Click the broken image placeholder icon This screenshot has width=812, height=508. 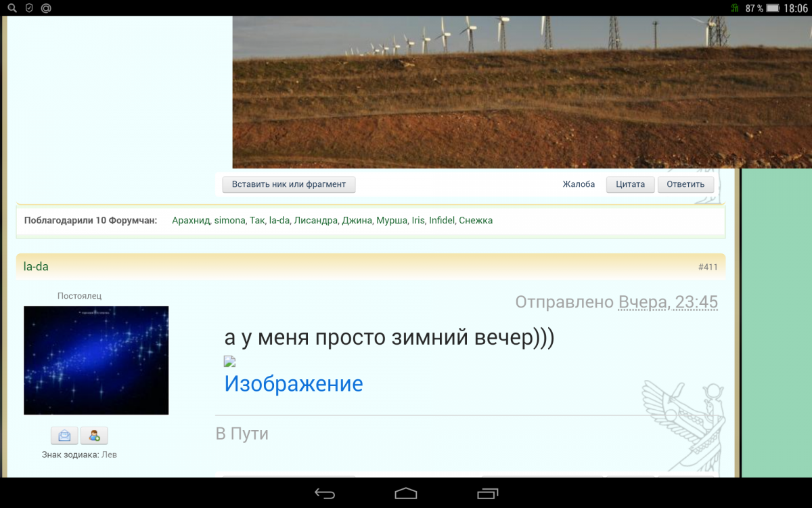pyautogui.click(x=229, y=362)
